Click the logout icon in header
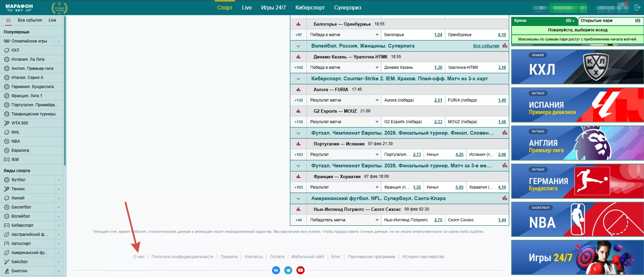Image resolution: width=644 pixels, height=277 pixels. [638, 7]
